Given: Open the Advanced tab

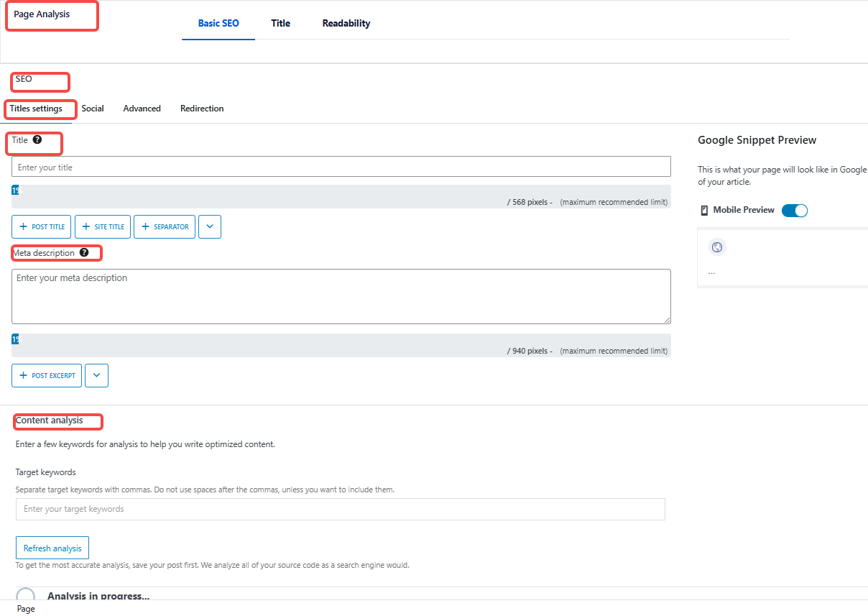Looking at the screenshot, I should tap(142, 109).
